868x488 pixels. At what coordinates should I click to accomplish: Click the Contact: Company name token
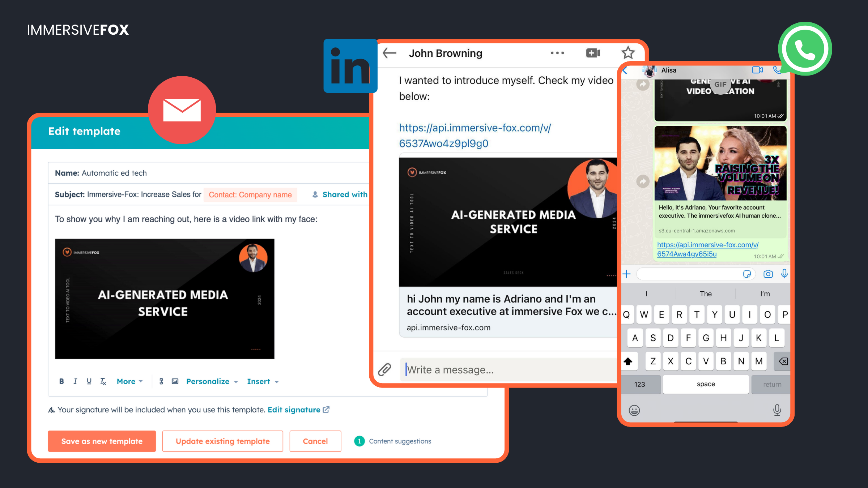click(250, 195)
